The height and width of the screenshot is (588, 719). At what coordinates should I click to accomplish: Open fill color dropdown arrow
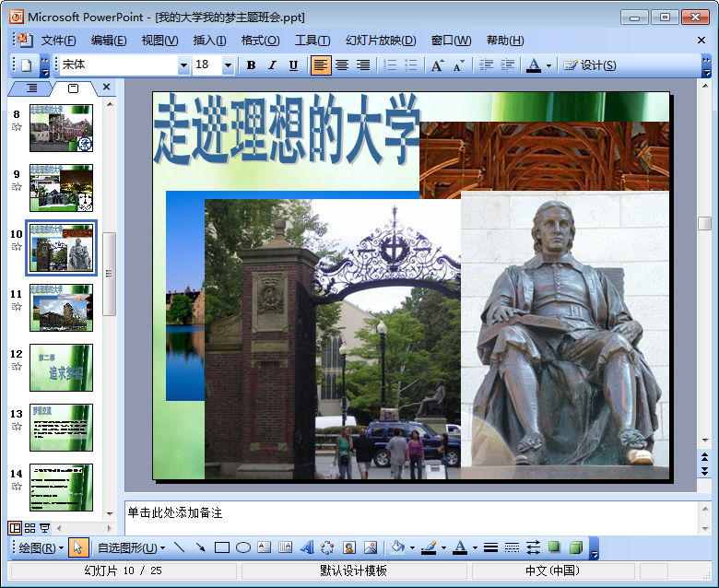[x=412, y=547]
